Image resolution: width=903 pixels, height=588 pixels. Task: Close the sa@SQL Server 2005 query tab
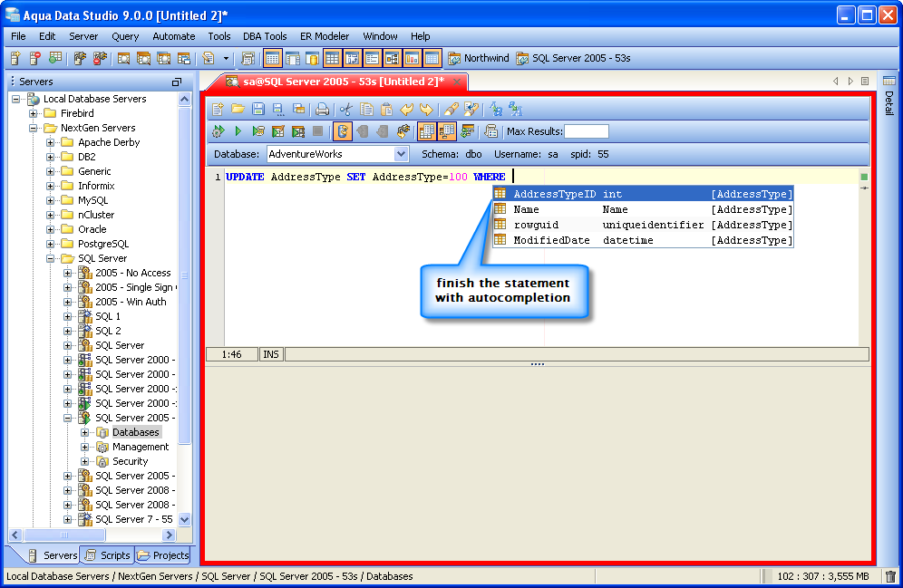tap(457, 82)
